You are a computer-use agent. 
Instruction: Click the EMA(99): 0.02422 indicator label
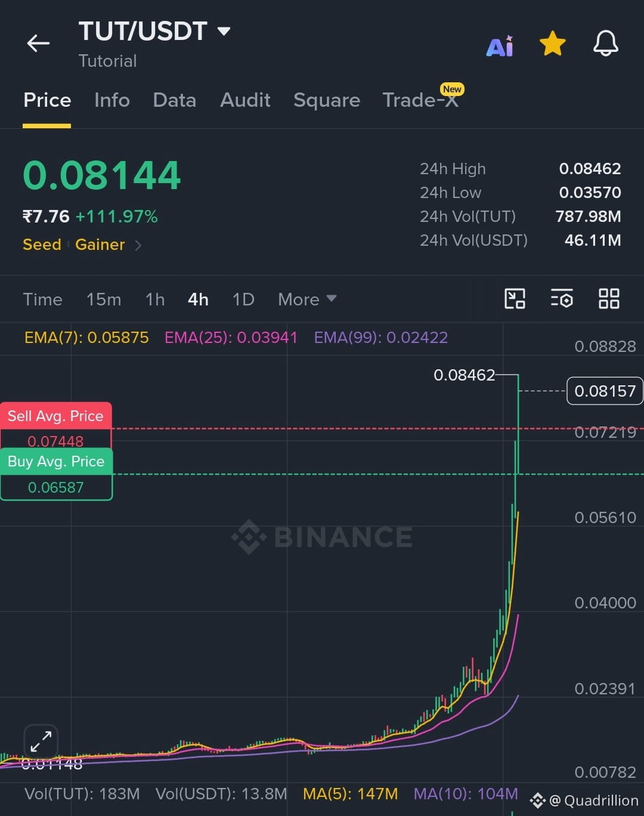click(x=381, y=338)
